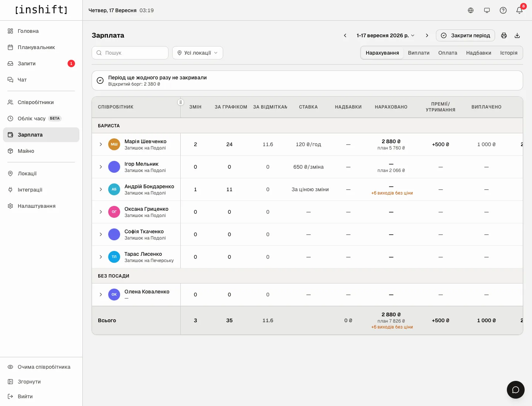Click the inshift logo

coord(41,10)
